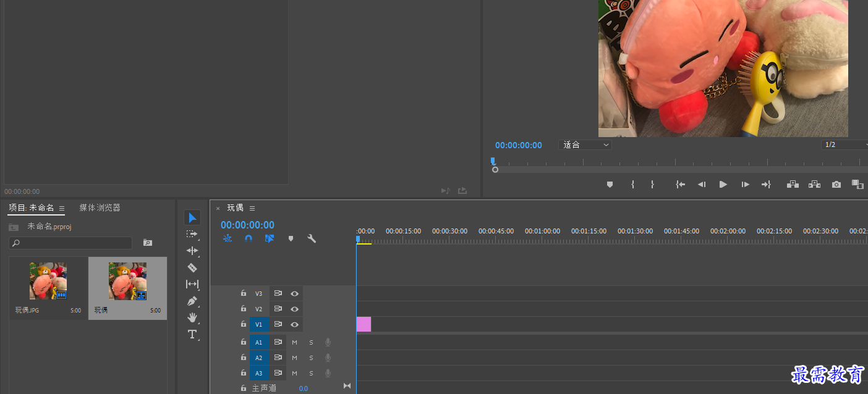The width and height of the screenshot is (868, 394).
Task: Go to In point in Program monitor
Action: [680, 184]
